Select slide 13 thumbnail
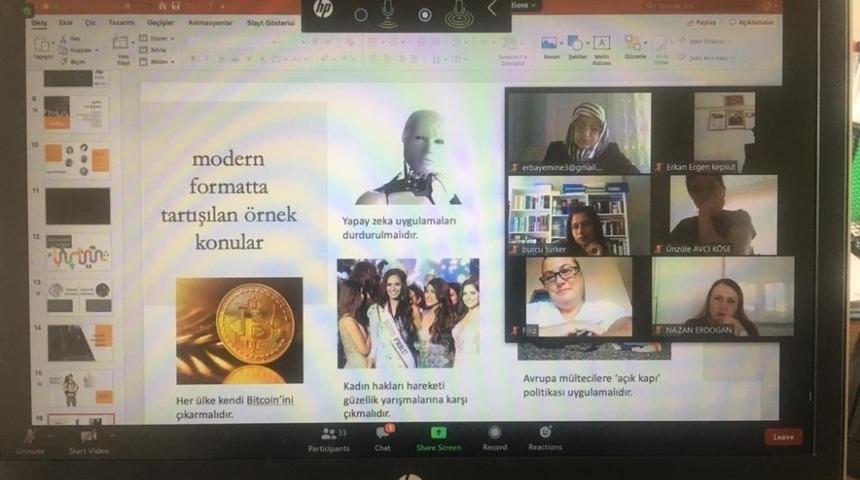 pos(79,297)
